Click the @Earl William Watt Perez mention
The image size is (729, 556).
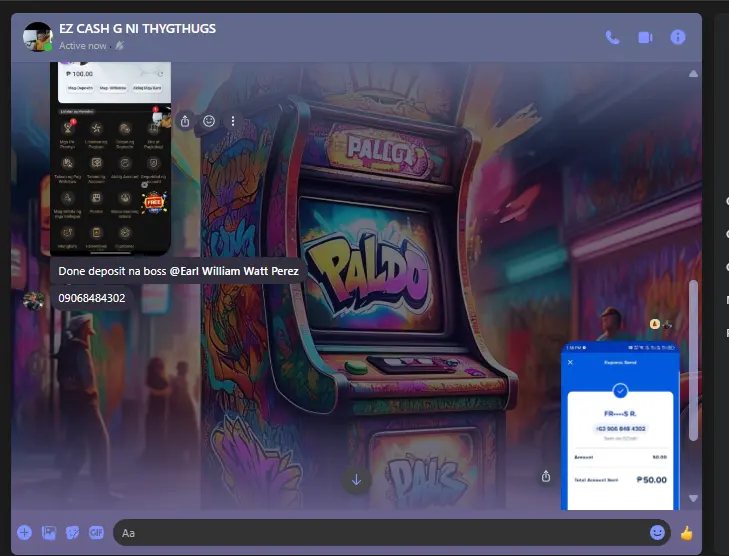click(x=234, y=271)
